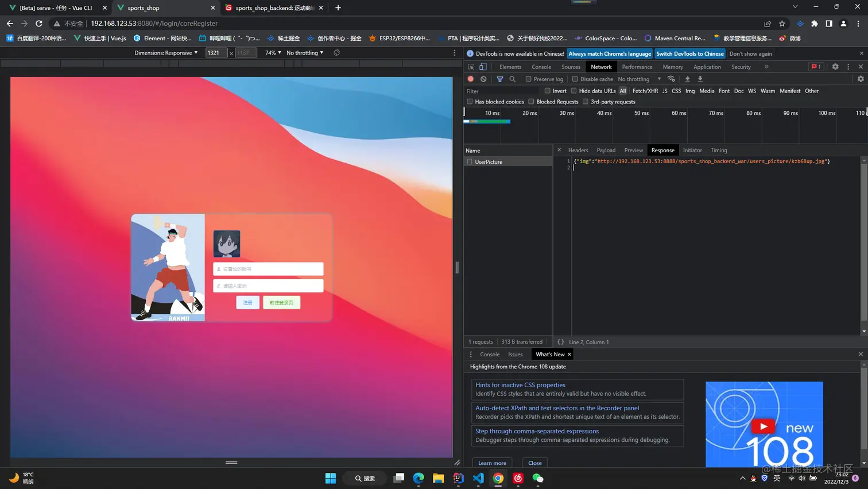
Task: Play the Chrome 108 video thumbnail
Action: 764,426
